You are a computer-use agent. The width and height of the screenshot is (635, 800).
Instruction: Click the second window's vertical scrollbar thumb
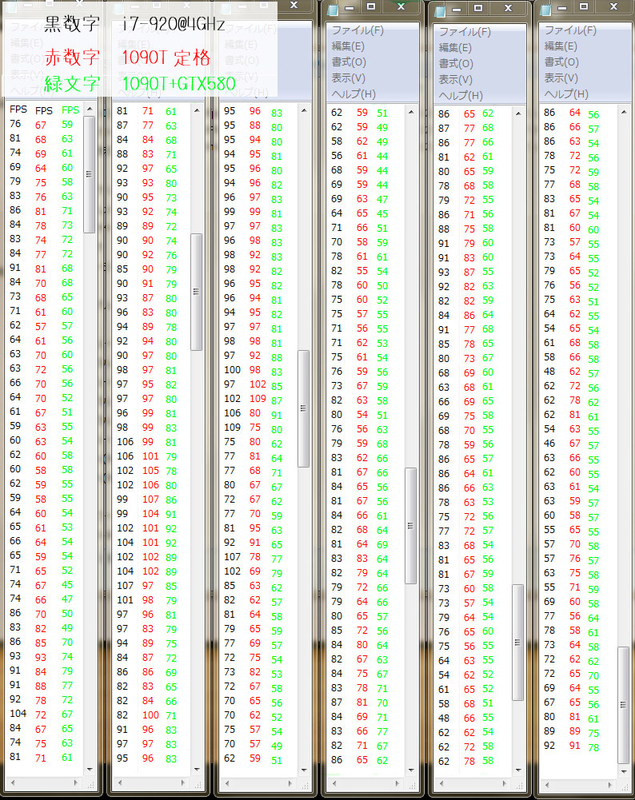(x=196, y=292)
